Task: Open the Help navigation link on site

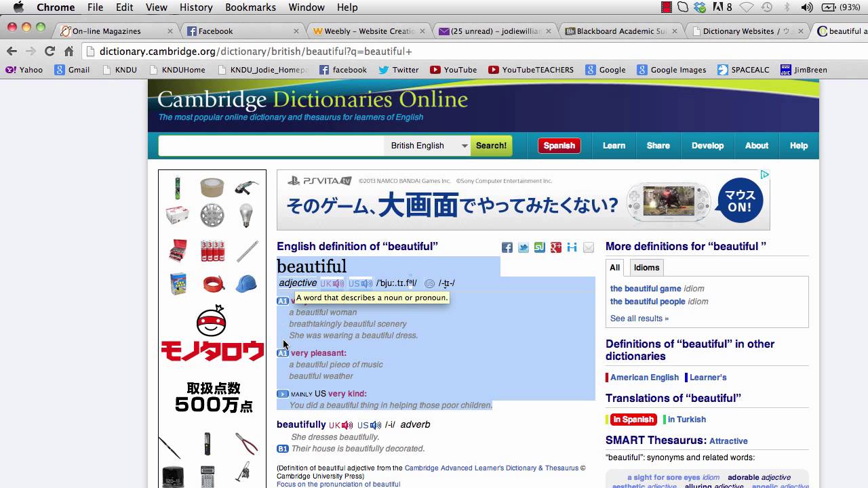Action: (x=799, y=146)
